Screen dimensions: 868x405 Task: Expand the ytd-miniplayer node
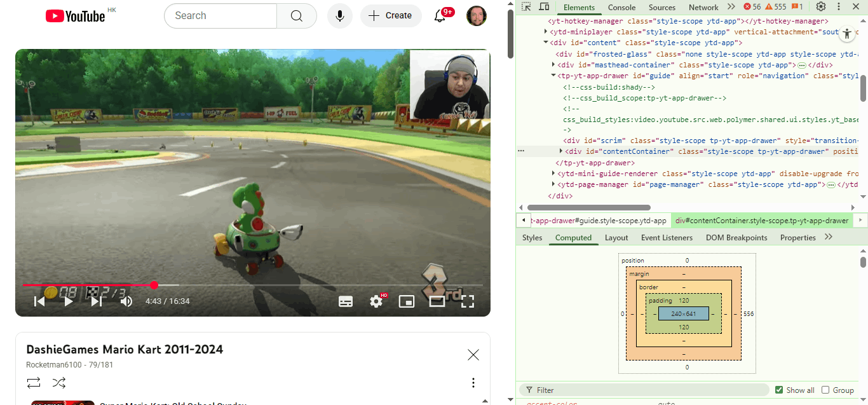(x=546, y=32)
